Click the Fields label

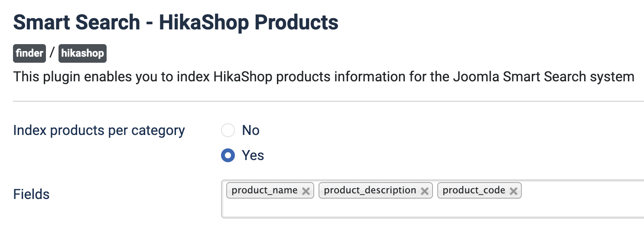[31, 194]
